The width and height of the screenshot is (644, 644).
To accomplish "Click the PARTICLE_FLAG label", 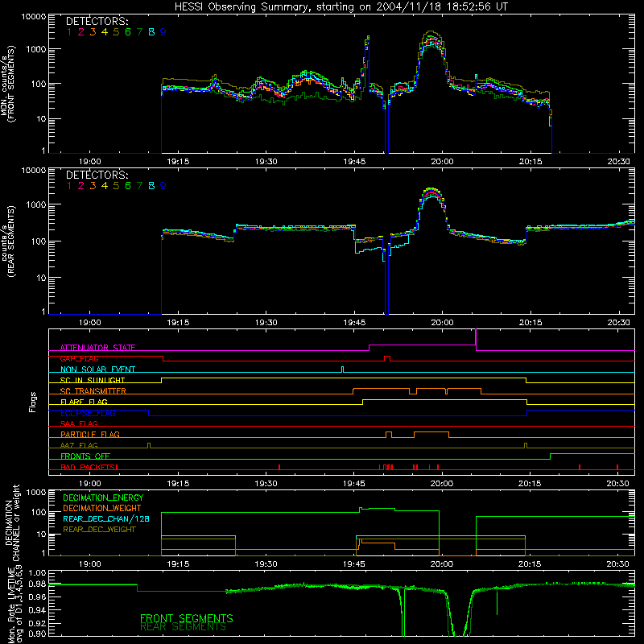I will pos(90,434).
